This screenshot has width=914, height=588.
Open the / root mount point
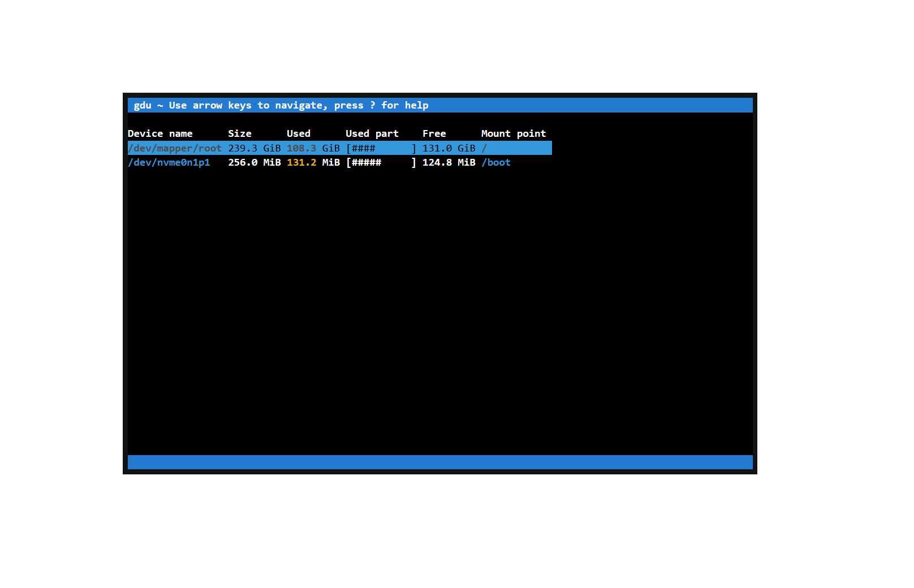pos(484,148)
